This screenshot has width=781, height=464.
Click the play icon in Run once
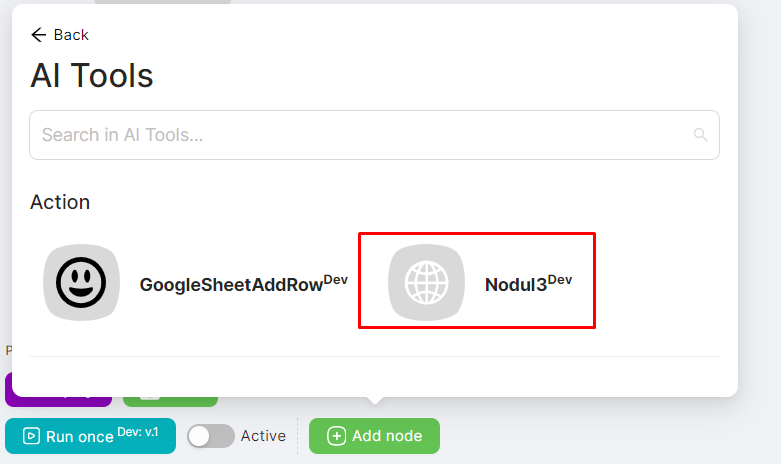point(31,436)
